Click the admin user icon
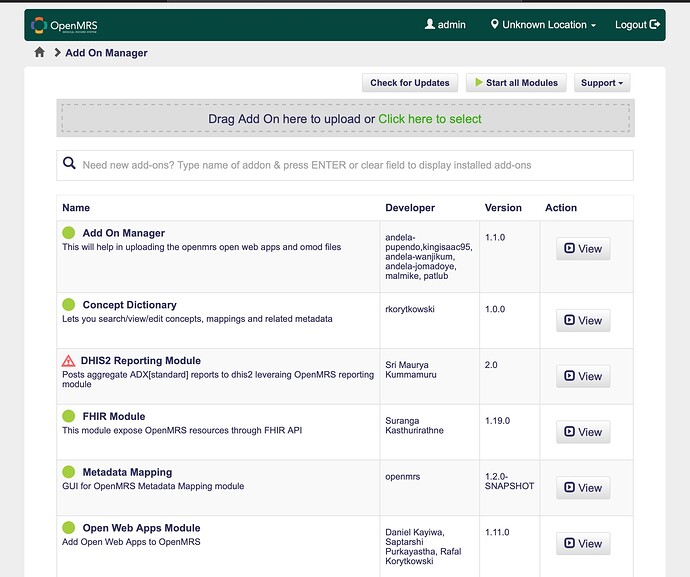 tap(429, 24)
